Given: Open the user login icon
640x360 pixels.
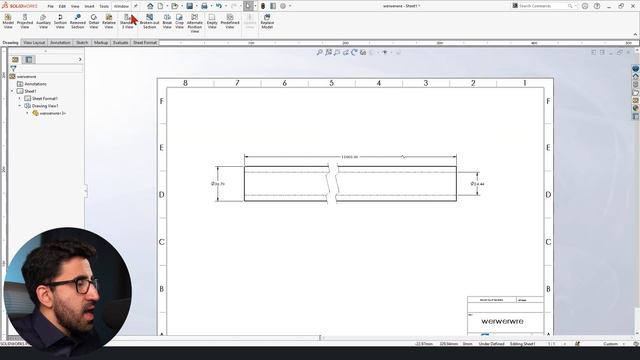Looking at the screenshot, I should click(585, 6).
